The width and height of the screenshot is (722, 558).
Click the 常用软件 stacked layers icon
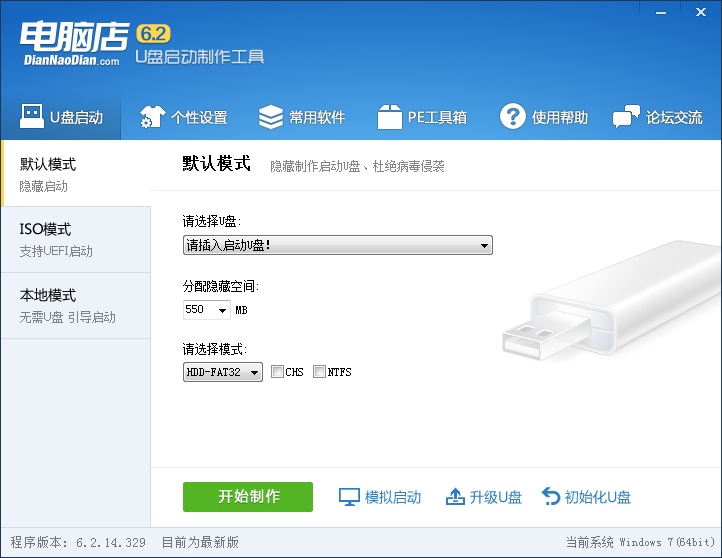[x=271, y=117]
